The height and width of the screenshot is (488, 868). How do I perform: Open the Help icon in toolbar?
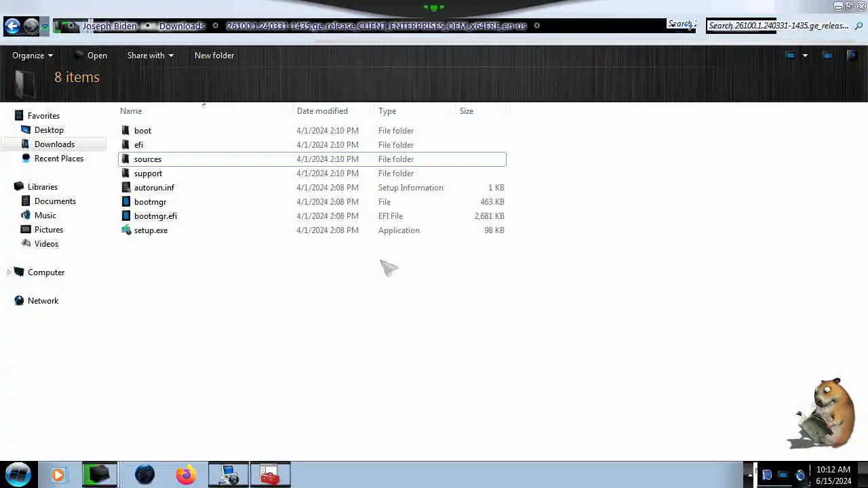[852, 56]
